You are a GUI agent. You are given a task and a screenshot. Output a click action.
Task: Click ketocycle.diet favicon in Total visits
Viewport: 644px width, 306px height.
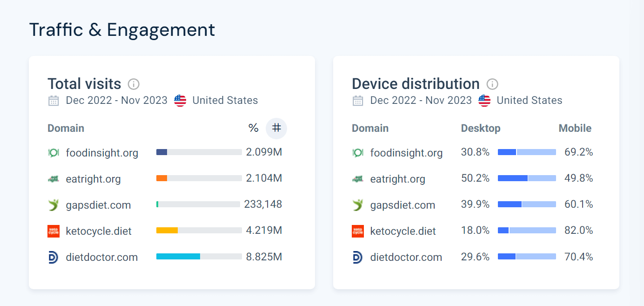coord(54,231)
